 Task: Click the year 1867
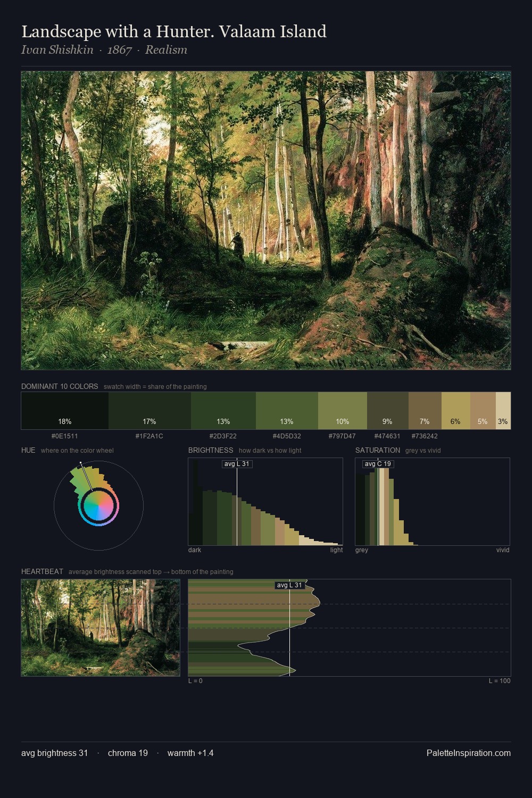[x=119, y=50]
